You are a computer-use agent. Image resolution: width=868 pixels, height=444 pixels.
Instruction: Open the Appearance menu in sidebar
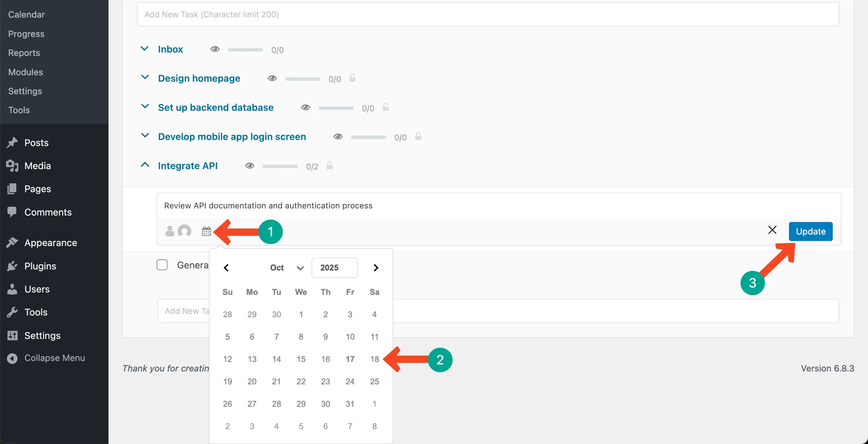click(x=51, y=243)
